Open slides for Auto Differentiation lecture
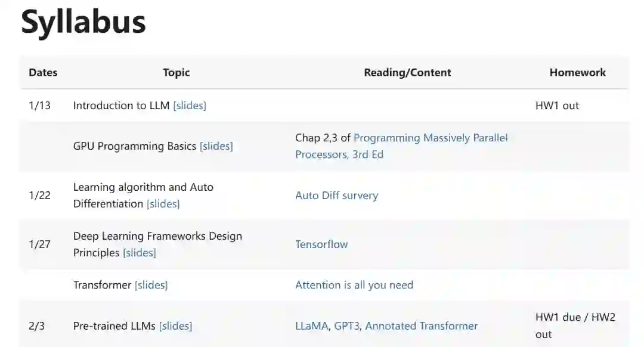Viewport: 644px width, 347px height. [x=163, y=204]
